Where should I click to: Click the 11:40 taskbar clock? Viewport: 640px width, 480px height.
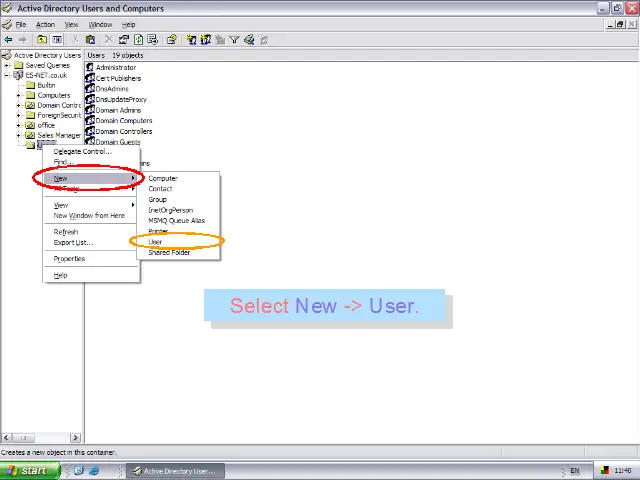(623, 471)
